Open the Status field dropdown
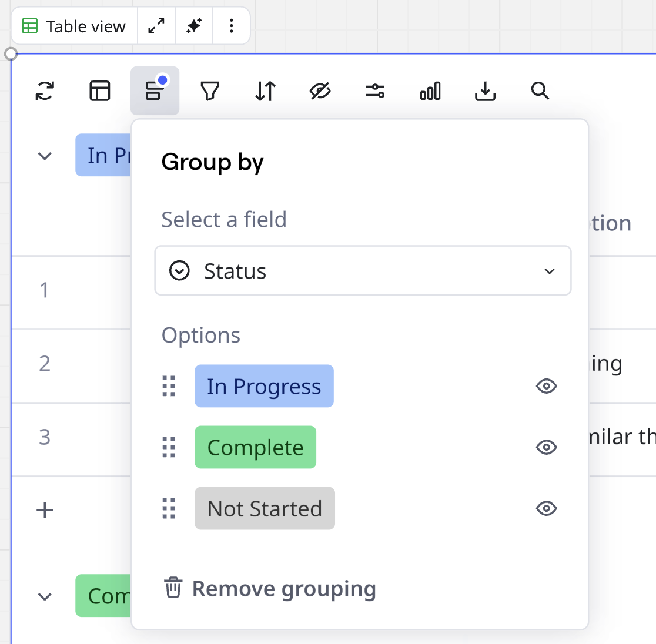 (363, 271)
